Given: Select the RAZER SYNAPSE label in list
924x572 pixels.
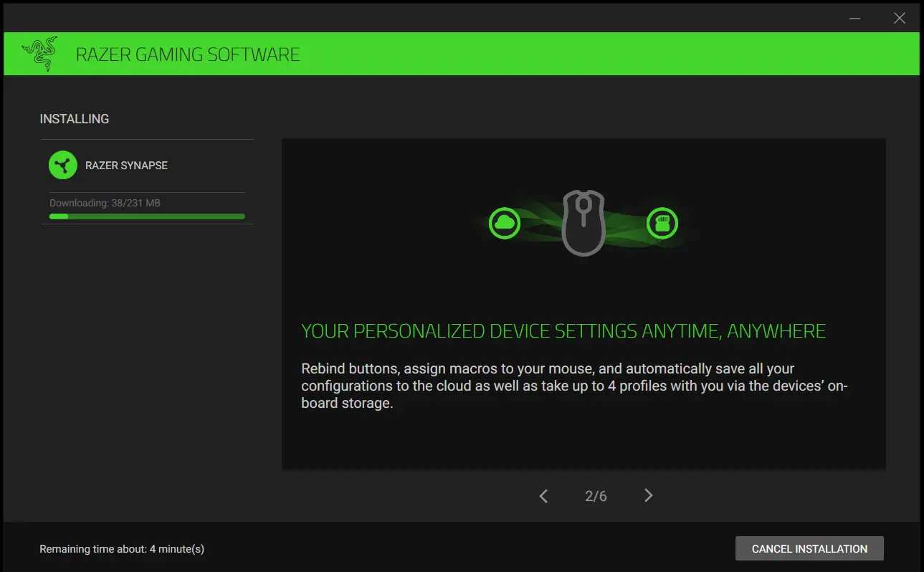Looking at the screenshot, I should click(x=126, y=166).
